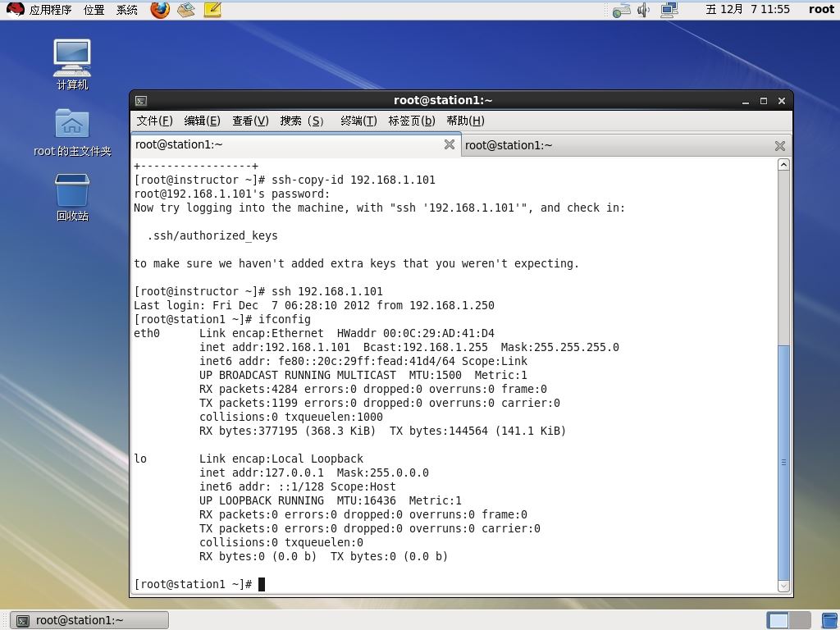Viewport: 840px width, 630px height.
Task: Open root's home folder desktop icon
Action: click(x=72, y=132)
